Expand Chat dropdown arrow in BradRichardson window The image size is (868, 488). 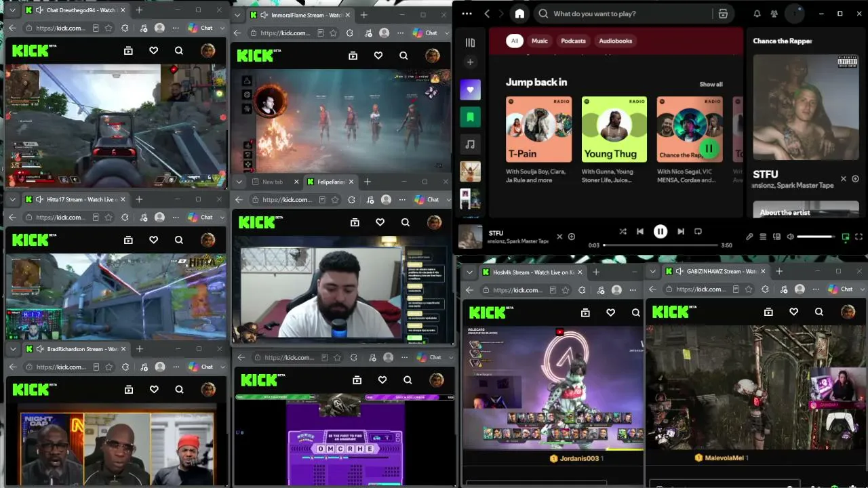(223, 367)
